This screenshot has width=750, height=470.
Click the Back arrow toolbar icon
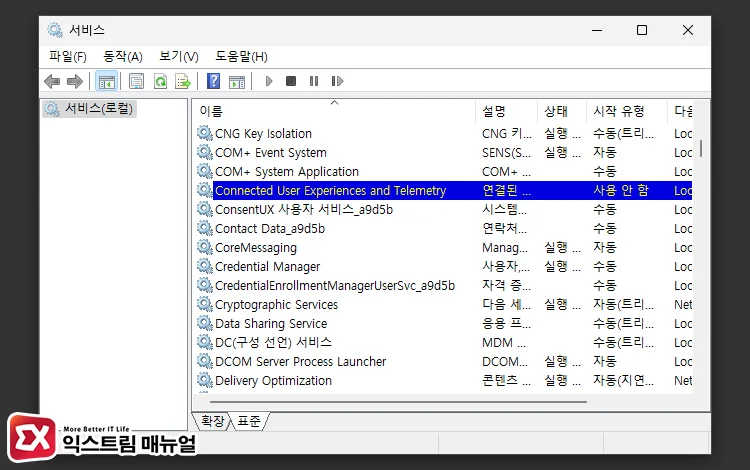[52, 81]
